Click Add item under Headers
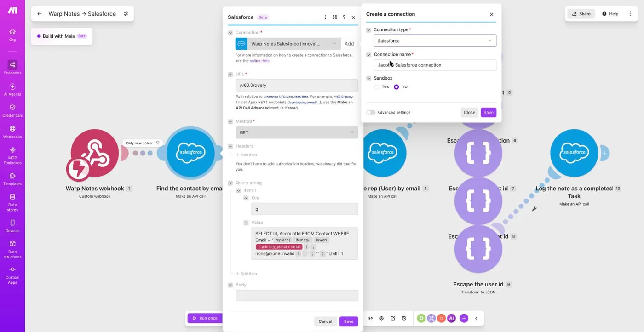Viewport: 644px width, 332px height. (x=246, y=155)
